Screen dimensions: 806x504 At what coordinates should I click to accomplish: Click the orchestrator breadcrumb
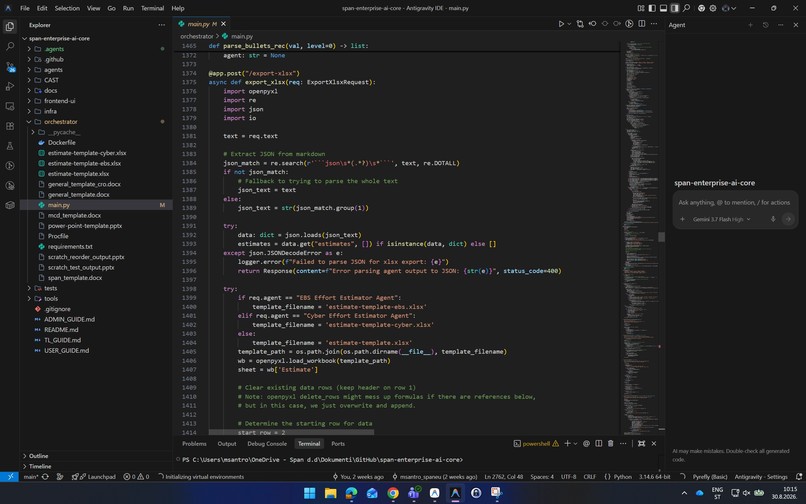196,37
